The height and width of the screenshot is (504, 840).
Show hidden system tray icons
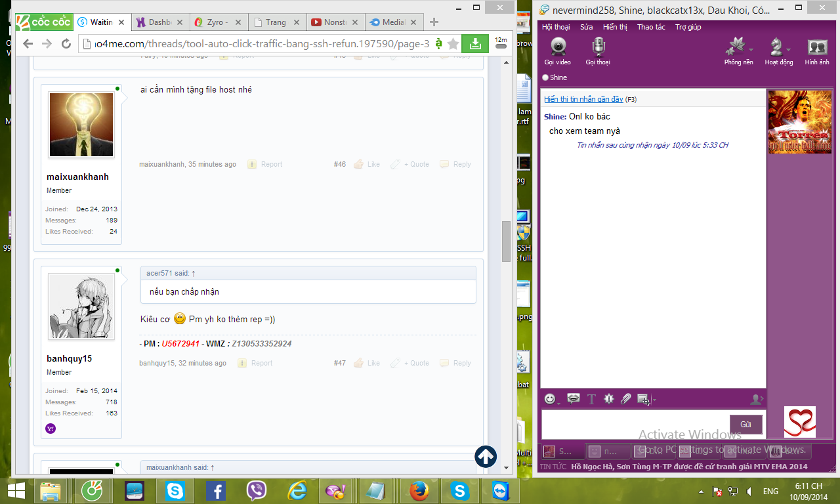point(702,492)
